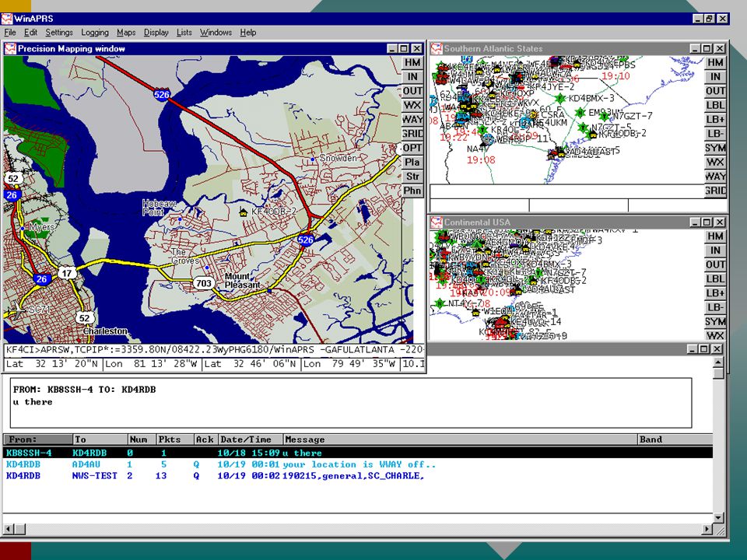Click OUT button in Continental USA window
The width and height of the screenshot is (747, 560).
(715, 265)
